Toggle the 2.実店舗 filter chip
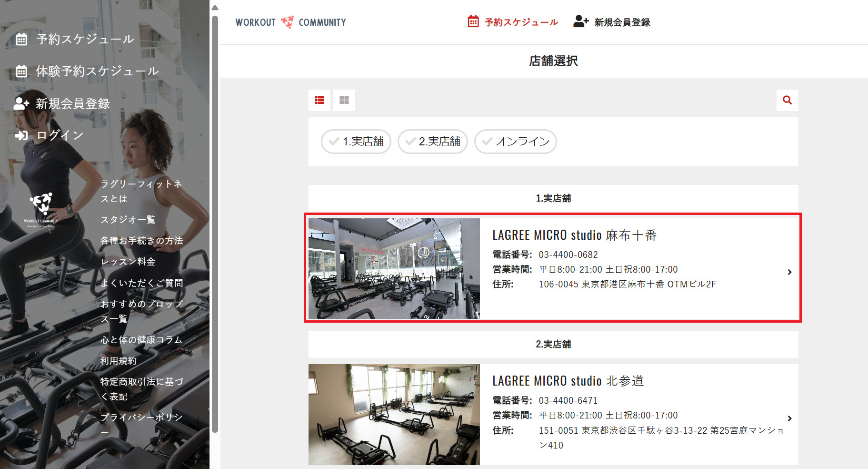The image size is (868, 469). click(433, 142)
